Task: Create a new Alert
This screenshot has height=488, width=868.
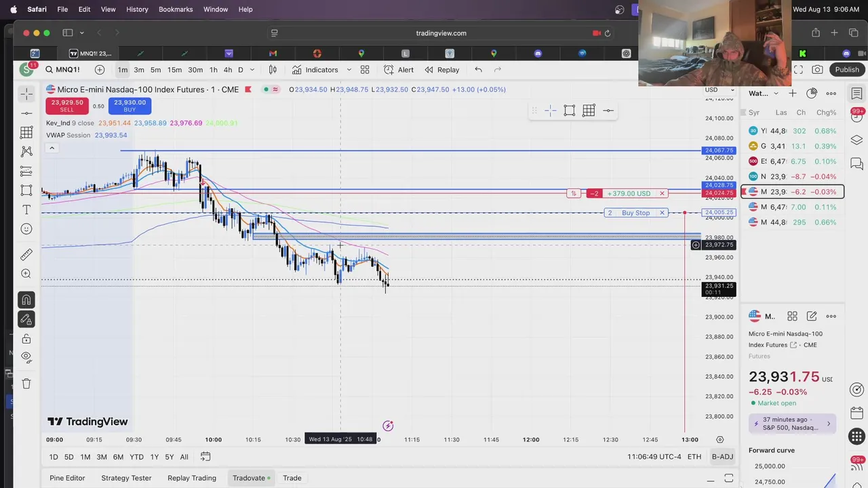Action: pos(399,69)
